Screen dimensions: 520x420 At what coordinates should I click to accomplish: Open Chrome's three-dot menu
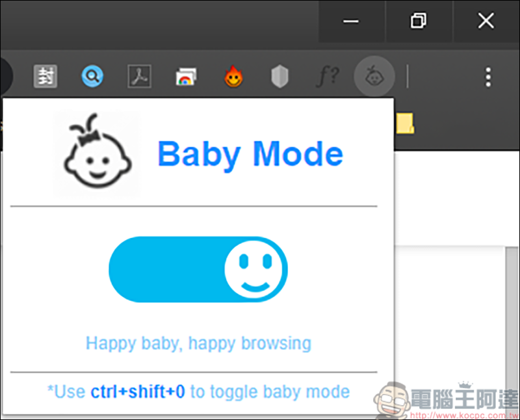488,77
